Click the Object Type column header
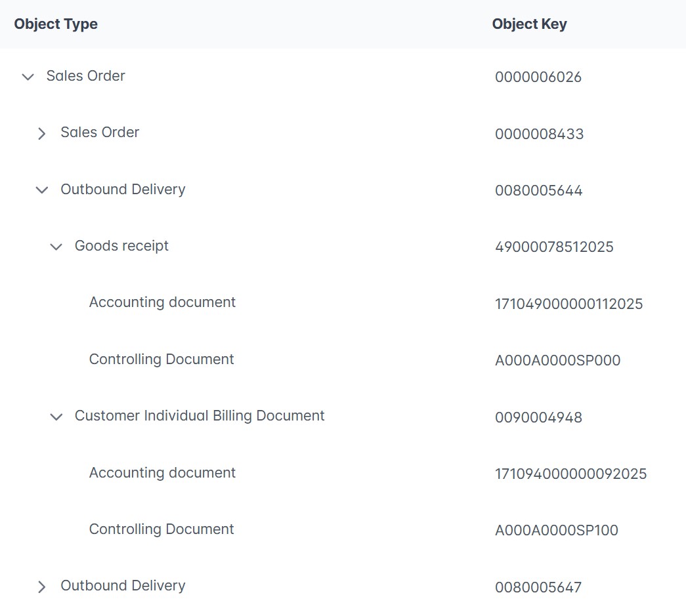The height and width of the screenshot is (616, 686). tap(56, 24)
